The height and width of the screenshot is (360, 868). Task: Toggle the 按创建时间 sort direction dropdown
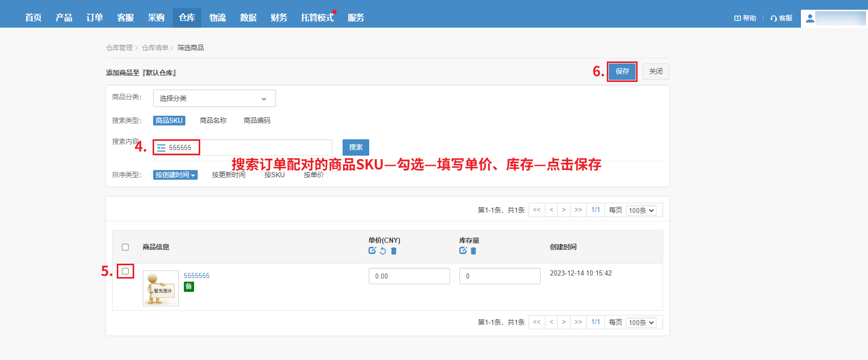click(x=175, y=175)
